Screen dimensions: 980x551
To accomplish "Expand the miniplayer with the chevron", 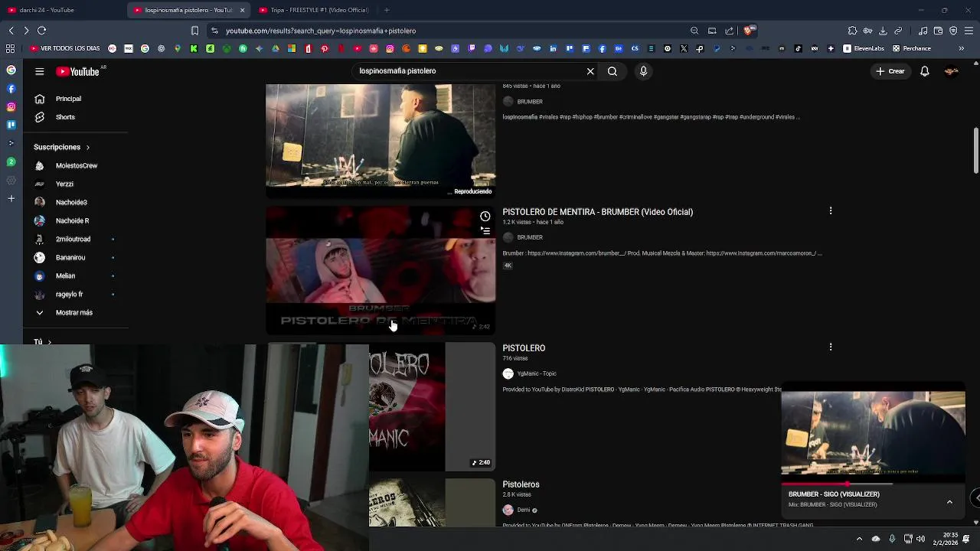I will (x=949, y=502).
